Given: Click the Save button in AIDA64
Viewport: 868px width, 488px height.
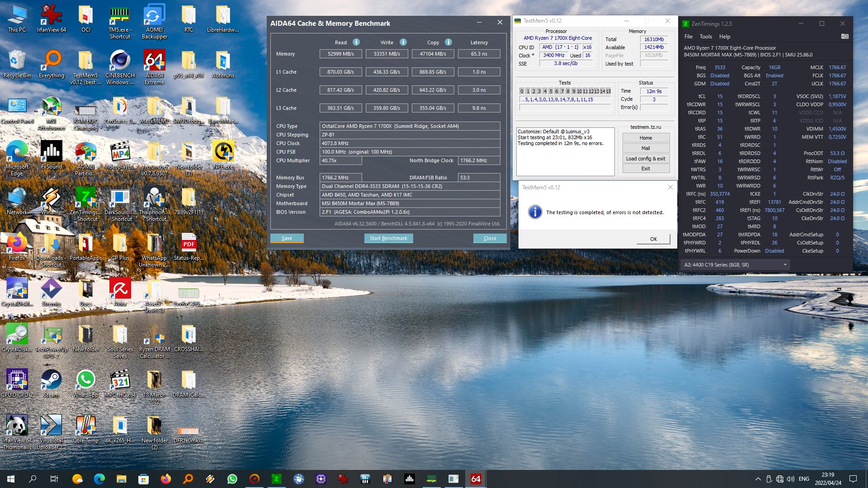Looking at the screenshot, I should tap(287, 238).
